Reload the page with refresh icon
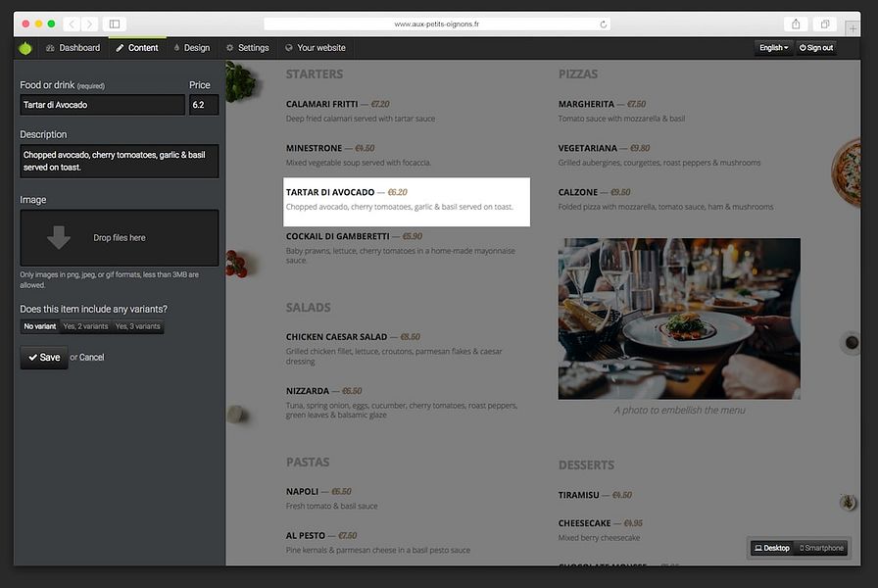This screenshot has height=588, width=878. (x=603, y=24)
